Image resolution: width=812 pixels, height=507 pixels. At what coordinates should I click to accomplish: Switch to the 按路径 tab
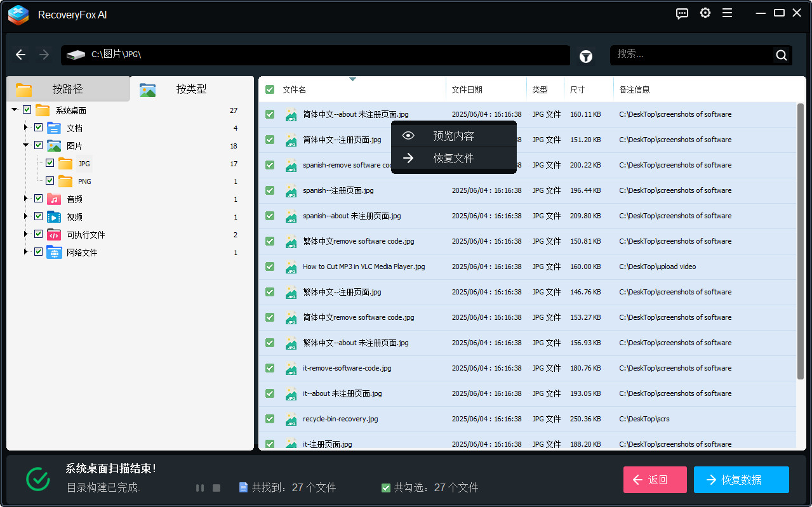coord(67,89)
